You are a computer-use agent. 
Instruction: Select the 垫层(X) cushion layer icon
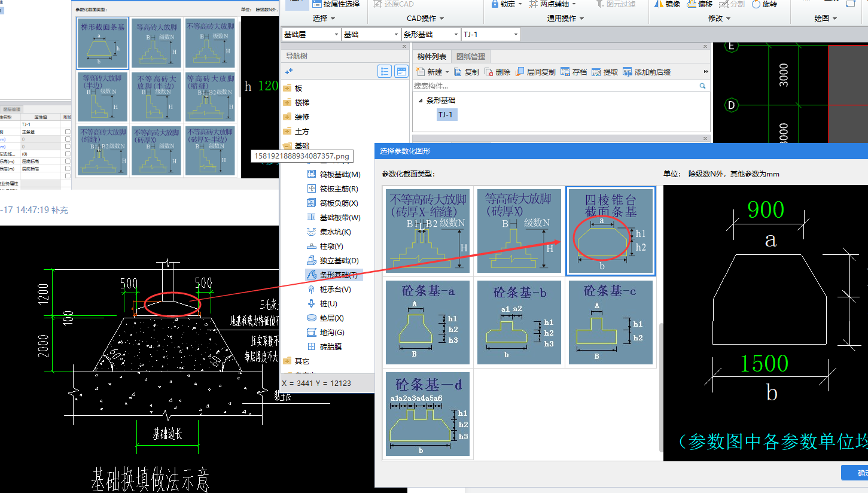click(311, 318)
